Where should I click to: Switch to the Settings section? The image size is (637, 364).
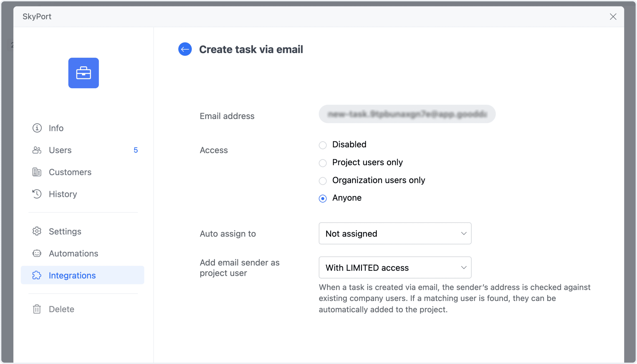(65, 231)
